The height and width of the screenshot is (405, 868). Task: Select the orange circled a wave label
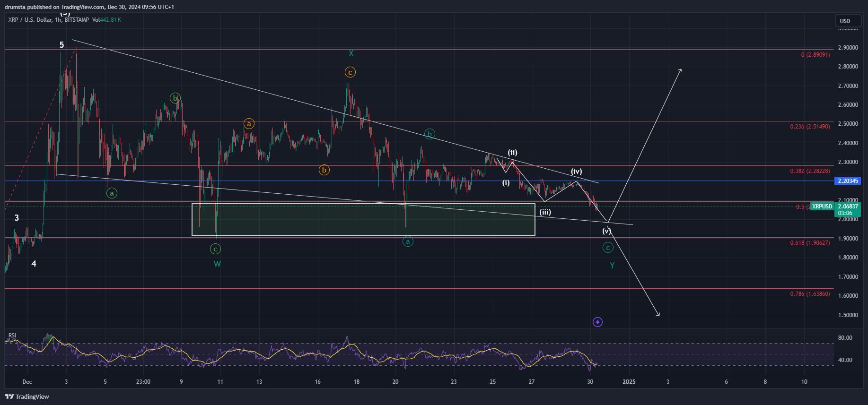click(249, 124)
